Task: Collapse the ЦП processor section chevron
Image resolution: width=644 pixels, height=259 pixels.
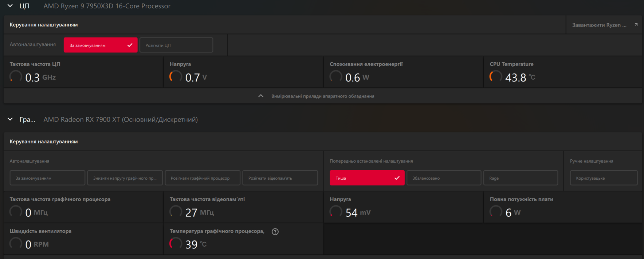Action: 10,6
